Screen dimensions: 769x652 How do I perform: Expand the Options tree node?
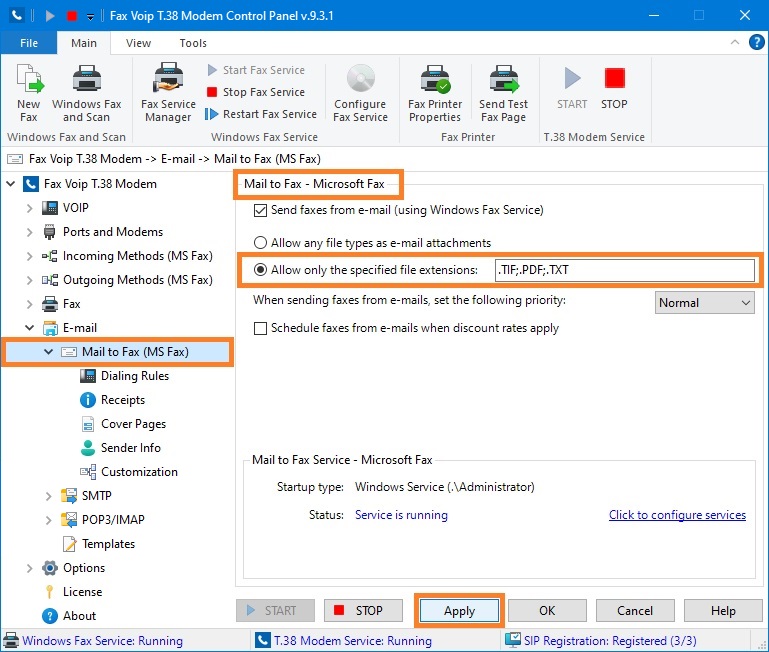pos(29,568)
